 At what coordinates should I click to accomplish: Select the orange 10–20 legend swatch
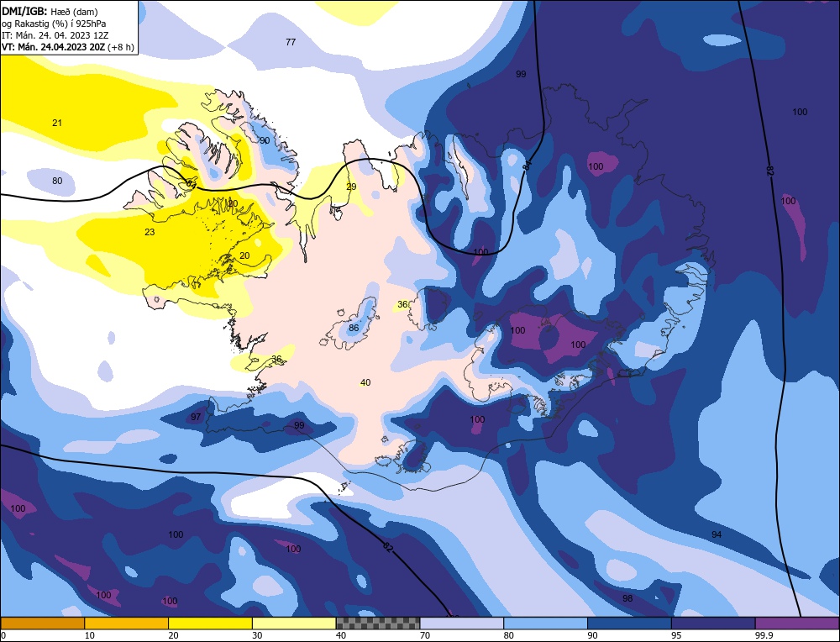[127, 623]
